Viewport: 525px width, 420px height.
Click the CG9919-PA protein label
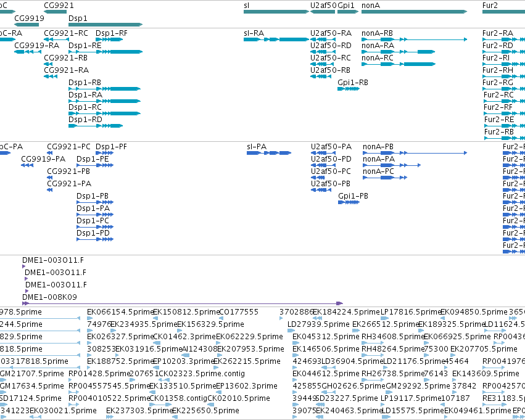[43, 159]
